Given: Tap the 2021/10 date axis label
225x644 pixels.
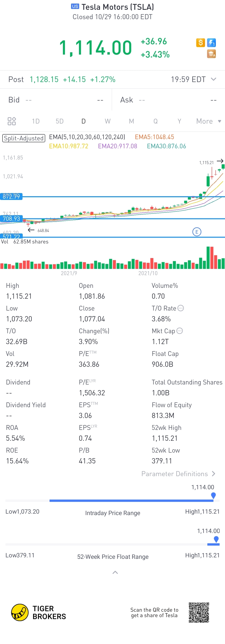Looking at the screenshot, I should click(148, 273).
